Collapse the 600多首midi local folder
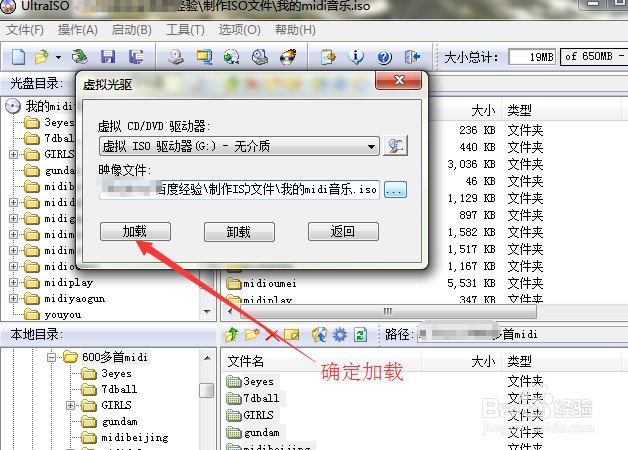 (x=52, y=357)
